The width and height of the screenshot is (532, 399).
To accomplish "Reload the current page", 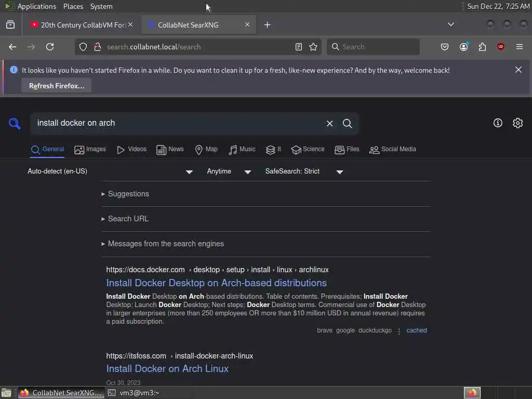I will [x=50, y=47].
